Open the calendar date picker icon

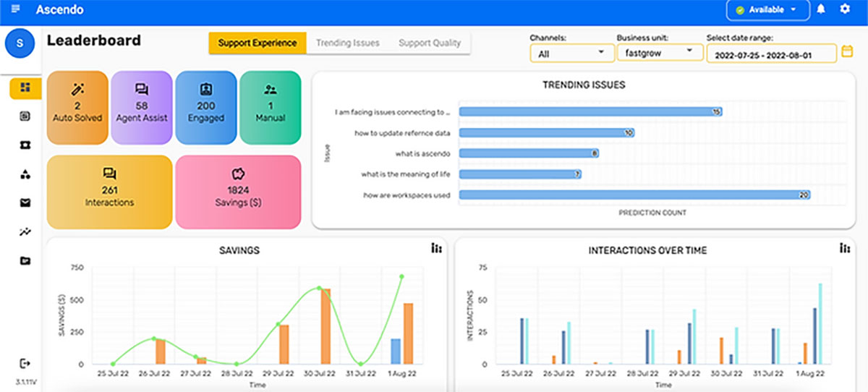point(848,52)
